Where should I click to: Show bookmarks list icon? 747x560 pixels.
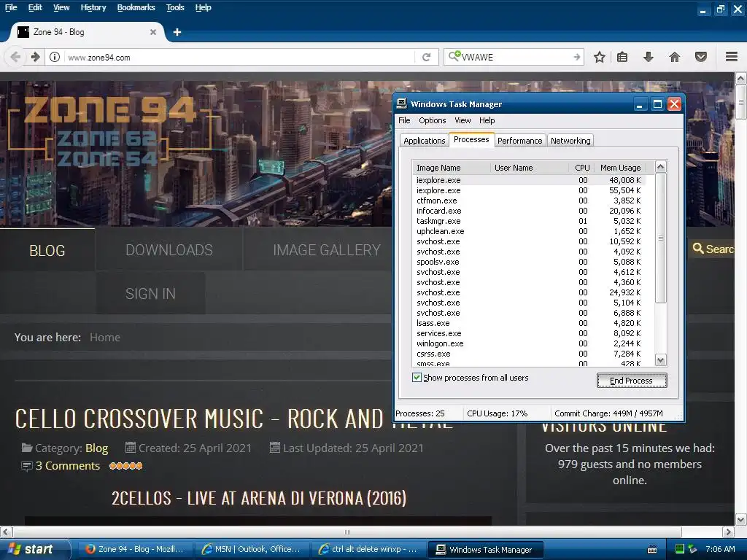(x=622, y=57)
